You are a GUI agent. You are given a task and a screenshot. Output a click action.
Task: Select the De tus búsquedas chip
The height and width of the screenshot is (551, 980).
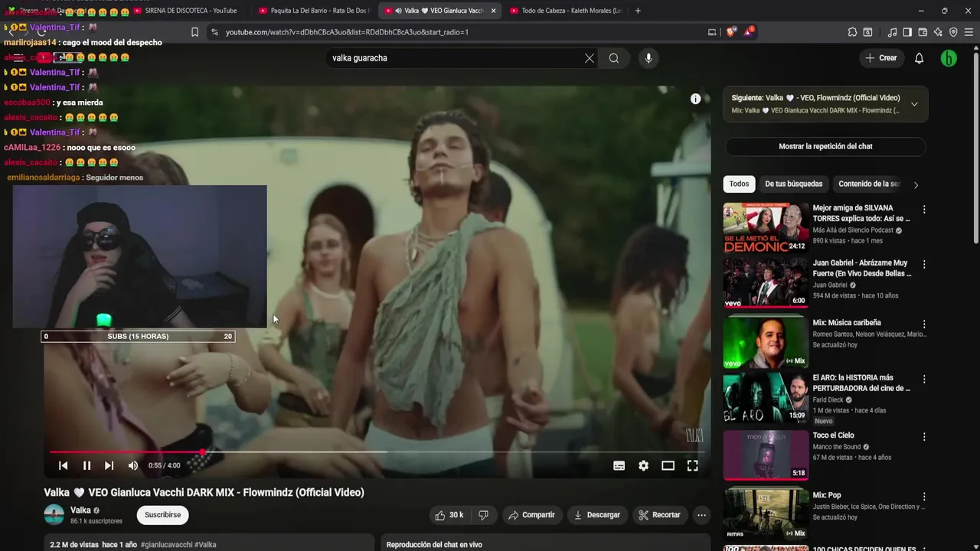[x=793, y=184]
